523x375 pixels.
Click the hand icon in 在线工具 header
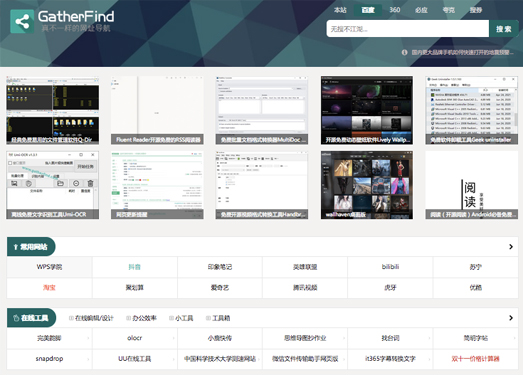tap(16, 318)
